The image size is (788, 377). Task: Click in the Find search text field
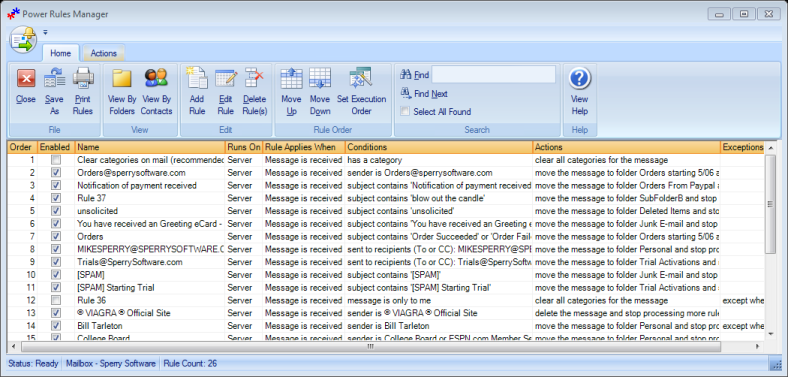tap(494, 74)
